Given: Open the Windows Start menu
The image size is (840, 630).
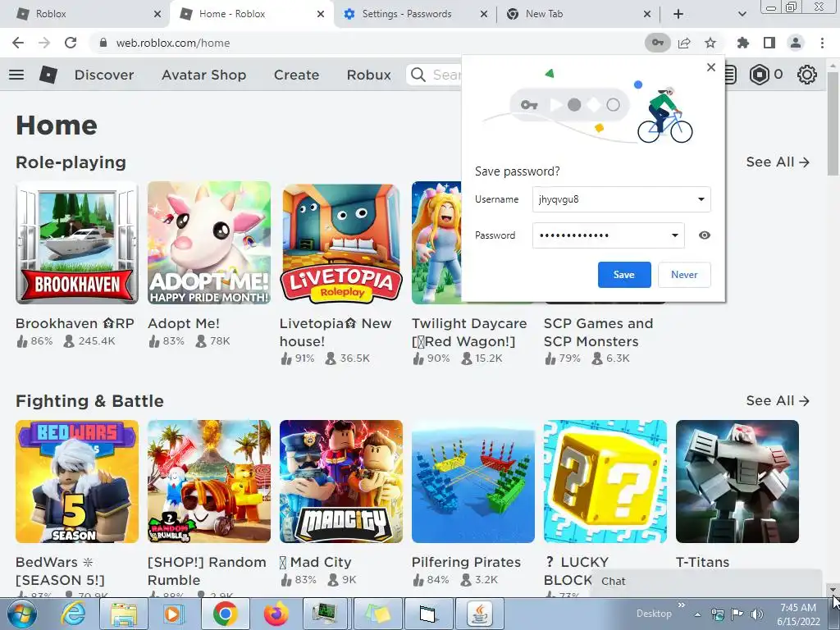Looking at the screenshot, I should tap(21, 614).
